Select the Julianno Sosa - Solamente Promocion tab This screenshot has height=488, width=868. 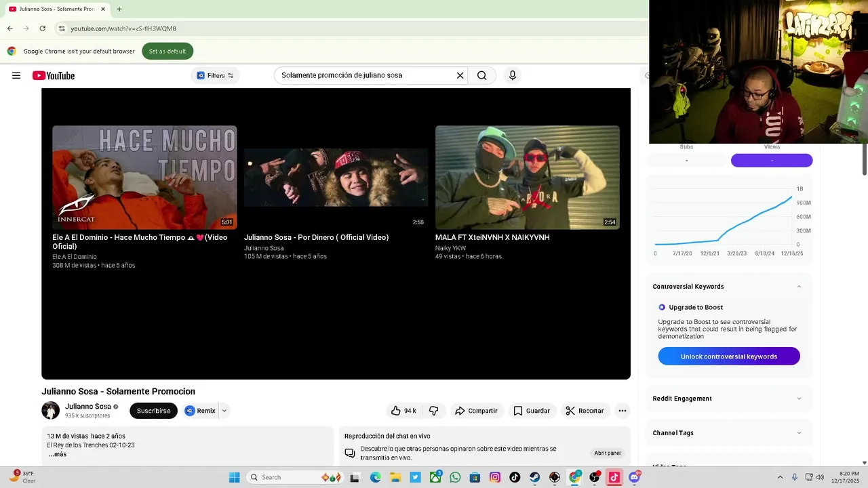click(56, 9)
